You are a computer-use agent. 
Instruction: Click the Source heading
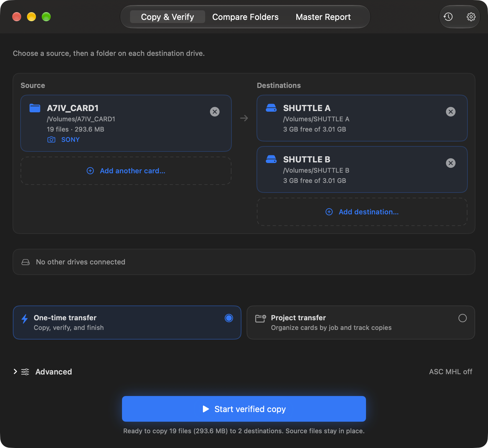click(x=33, y=85)
